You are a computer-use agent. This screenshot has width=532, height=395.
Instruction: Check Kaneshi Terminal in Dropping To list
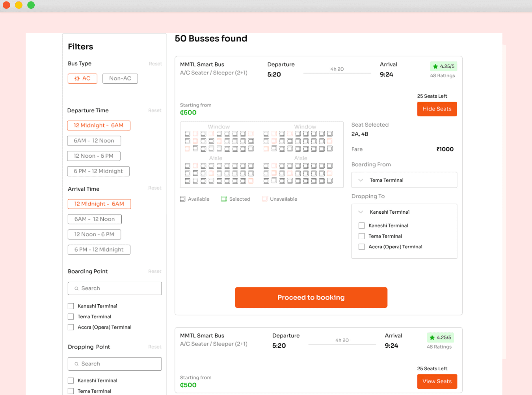click(361, 225)
